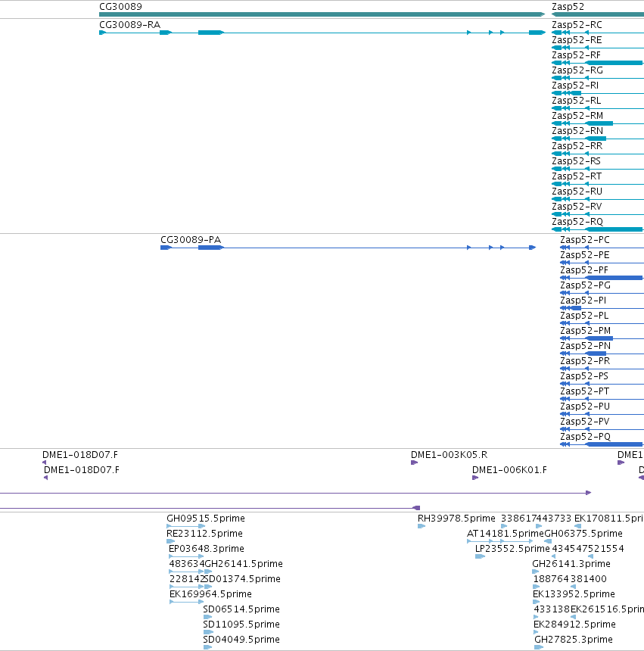
Task: Click the Zasp52-PC protein label
Action: (x=585, y=240)
